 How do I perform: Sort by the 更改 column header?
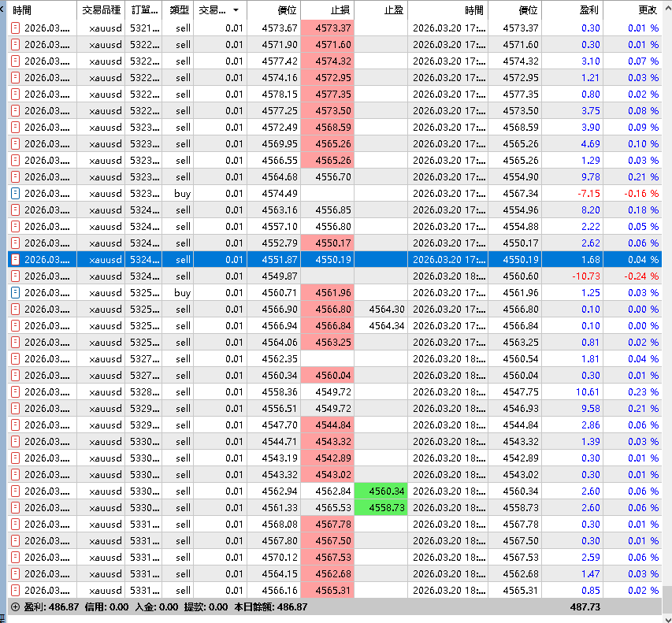pos(633,10)
